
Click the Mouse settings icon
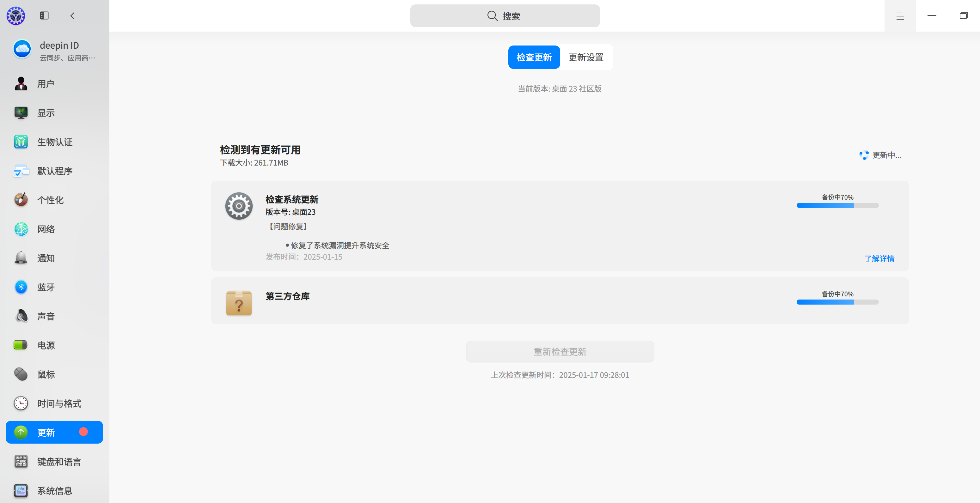point(21,374)
